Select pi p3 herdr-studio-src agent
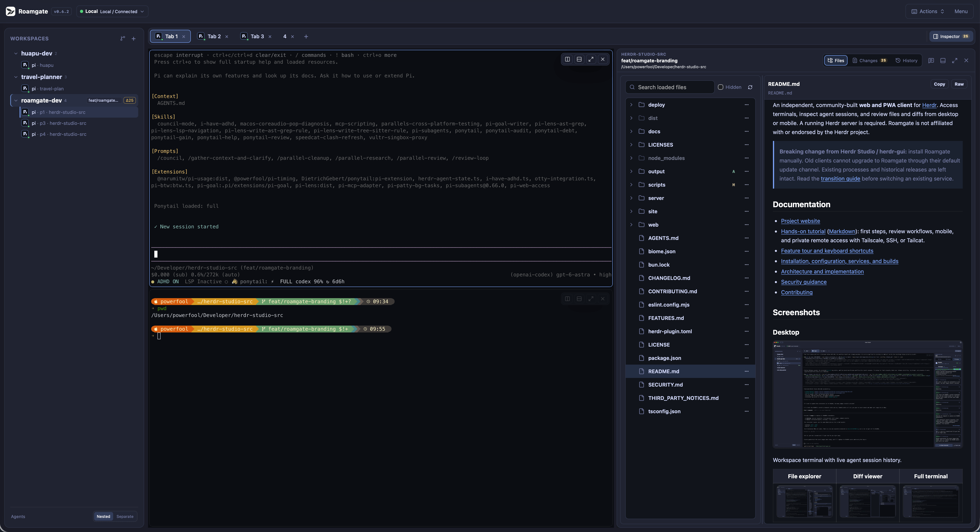980x532 pixels. 79,123
